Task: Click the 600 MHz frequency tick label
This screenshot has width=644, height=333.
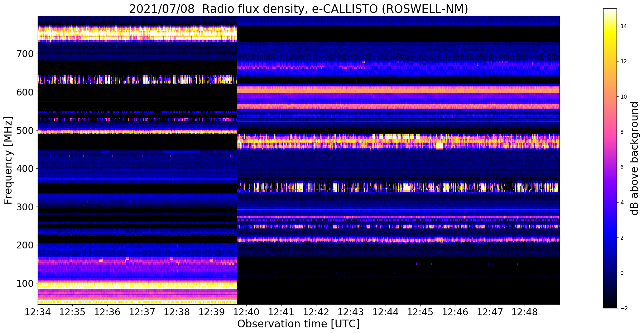Action: pyautogui.click(x=24, y=92)
